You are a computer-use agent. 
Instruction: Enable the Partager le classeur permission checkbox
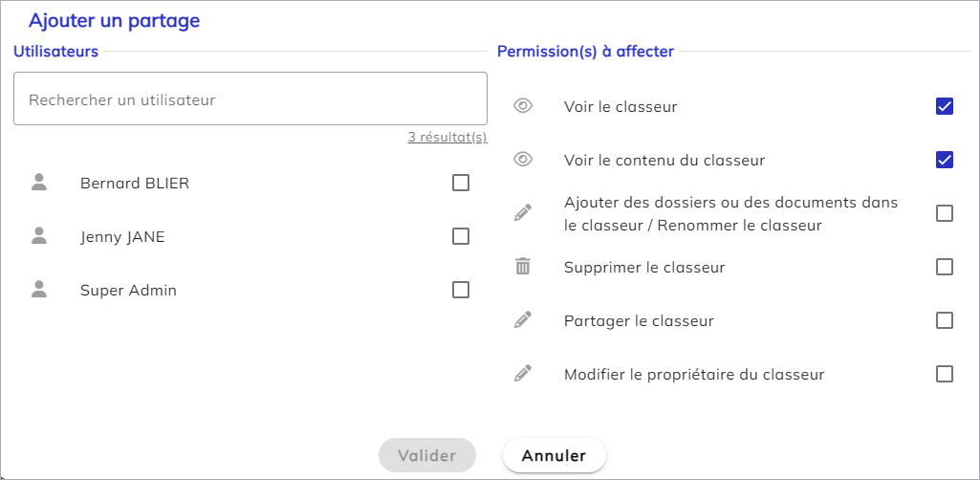click(945, 320)
